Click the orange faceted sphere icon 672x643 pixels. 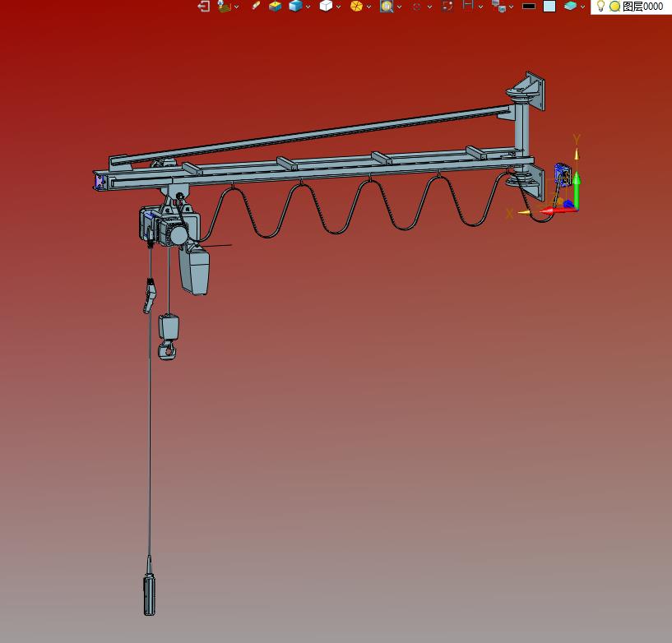[356, 6]
